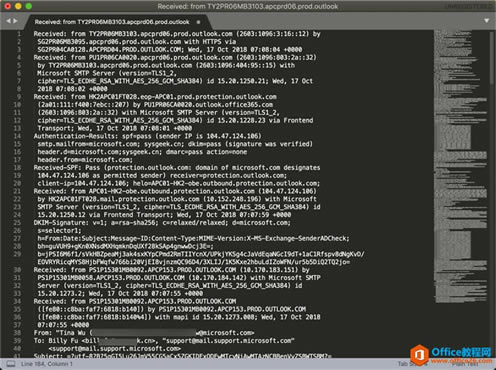Open the Plain Text syntax selector
Viewport: 496px width, 370px height.
466,365
